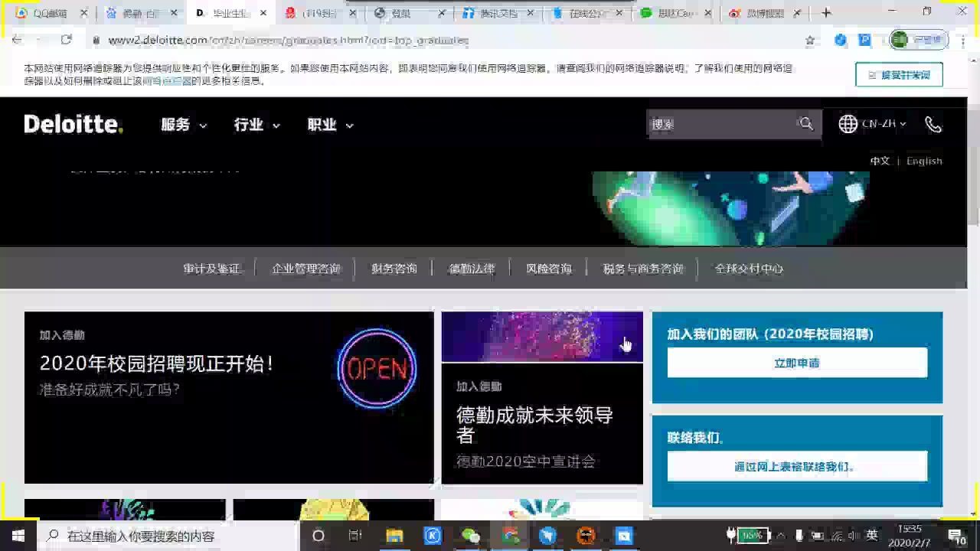This screenshot has width=980, height=551.
Task: Click the phone contact icon
Action: (x=933, y=125)
